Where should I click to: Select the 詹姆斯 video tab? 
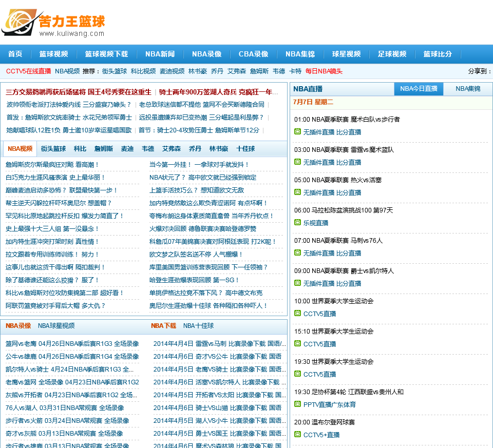[x=104, y=149]
